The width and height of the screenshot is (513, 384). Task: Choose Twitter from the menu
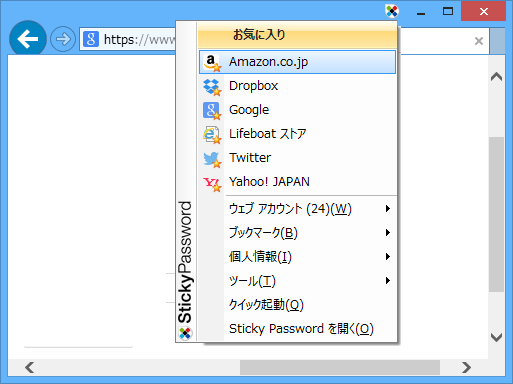click(297, 158)
